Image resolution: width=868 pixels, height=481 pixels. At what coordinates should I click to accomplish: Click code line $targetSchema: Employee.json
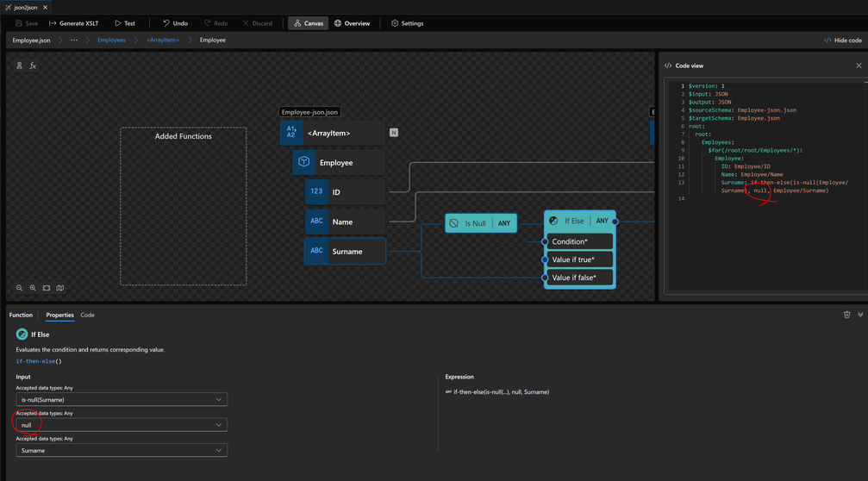click(734, 118)
